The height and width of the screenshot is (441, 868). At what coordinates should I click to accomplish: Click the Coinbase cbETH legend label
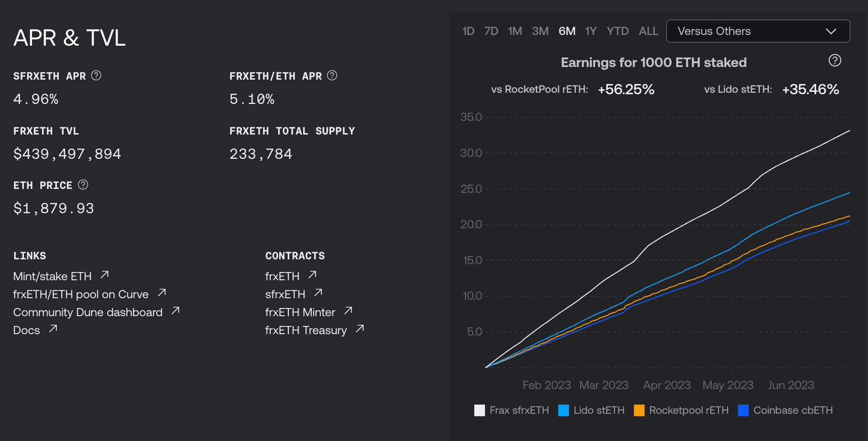793,410
